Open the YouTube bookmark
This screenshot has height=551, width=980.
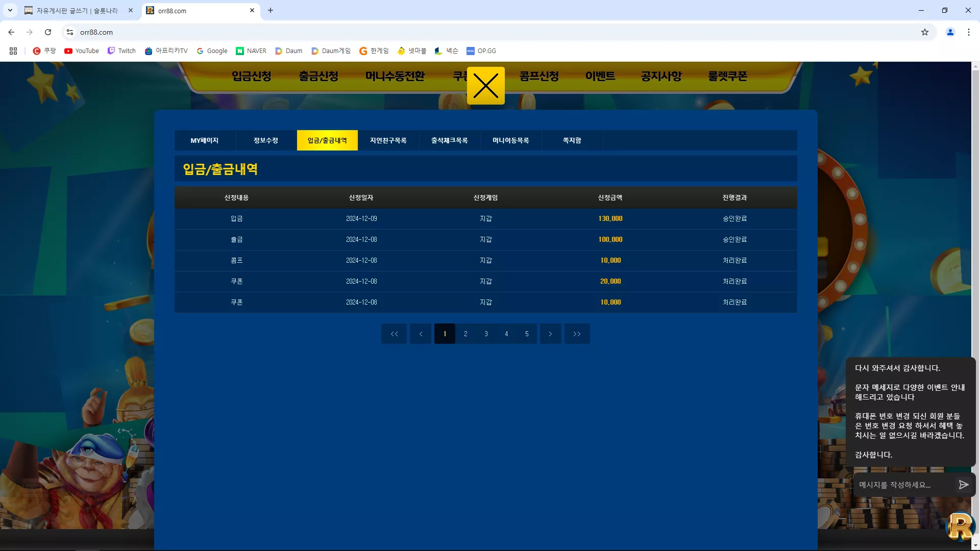pyautogui.click(x=82, y=51)
